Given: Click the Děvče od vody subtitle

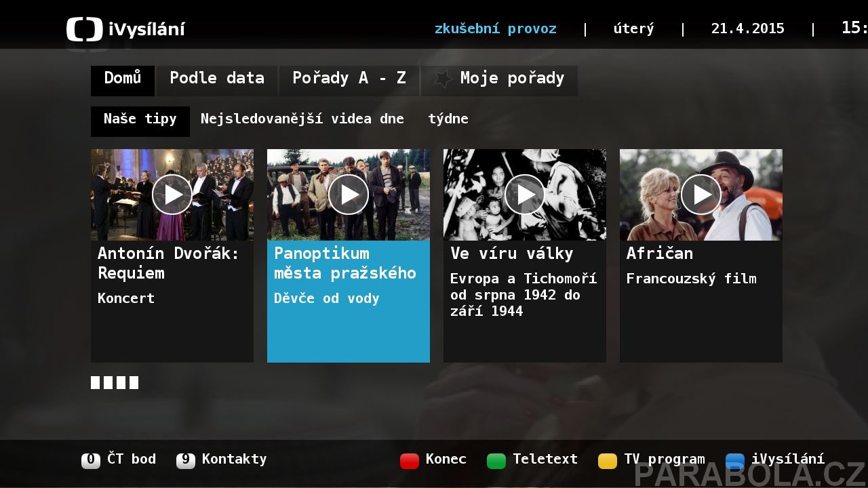Looking at the screenshot, I should pyautogui.click(x=327, y=298).
